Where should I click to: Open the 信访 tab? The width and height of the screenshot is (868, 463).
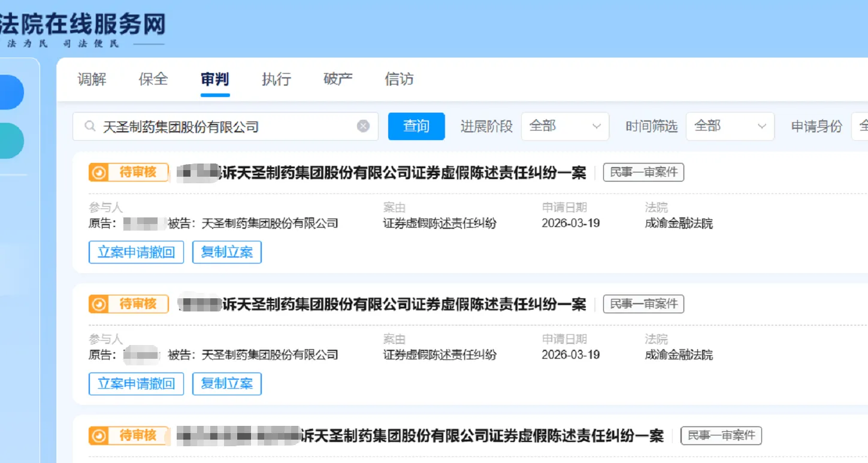click(x=399, y=80)
